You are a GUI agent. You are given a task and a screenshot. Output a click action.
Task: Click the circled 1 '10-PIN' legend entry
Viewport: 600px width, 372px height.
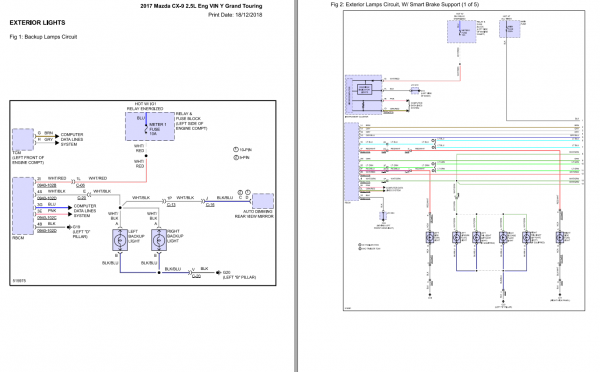(x=243, y=150)
